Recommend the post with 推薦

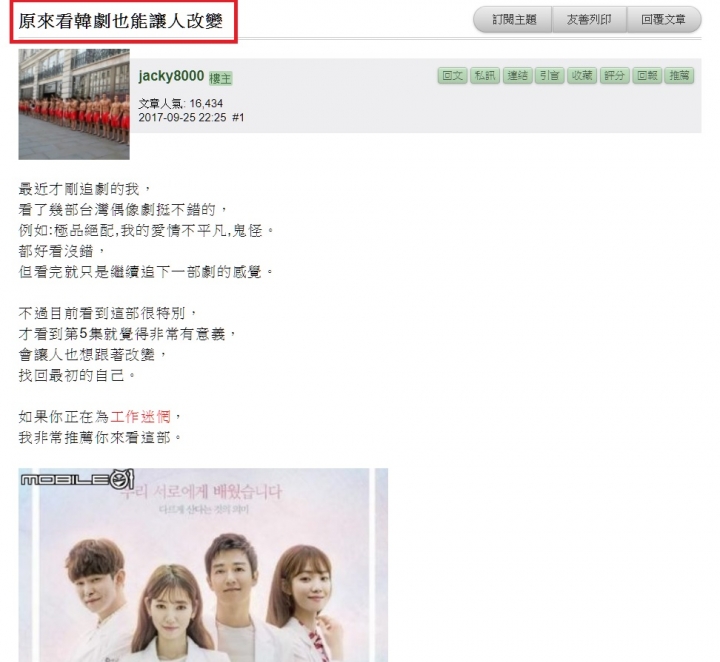pos(679,76)
